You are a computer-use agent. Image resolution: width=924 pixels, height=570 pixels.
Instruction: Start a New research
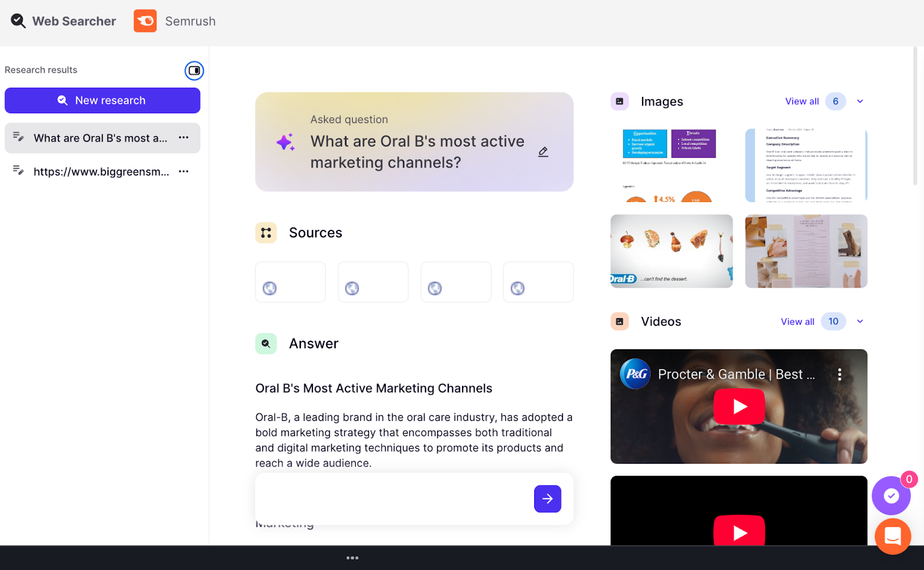tap(102, 100)
